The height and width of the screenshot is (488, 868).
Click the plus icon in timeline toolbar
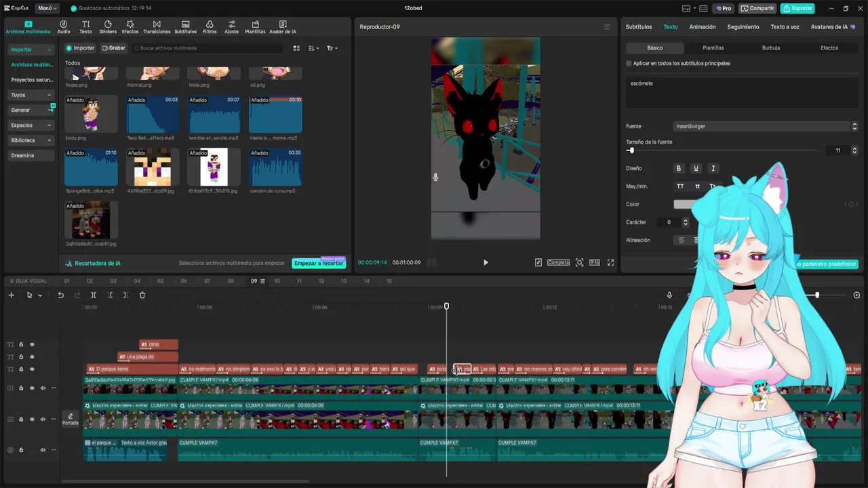coord(11,295)
